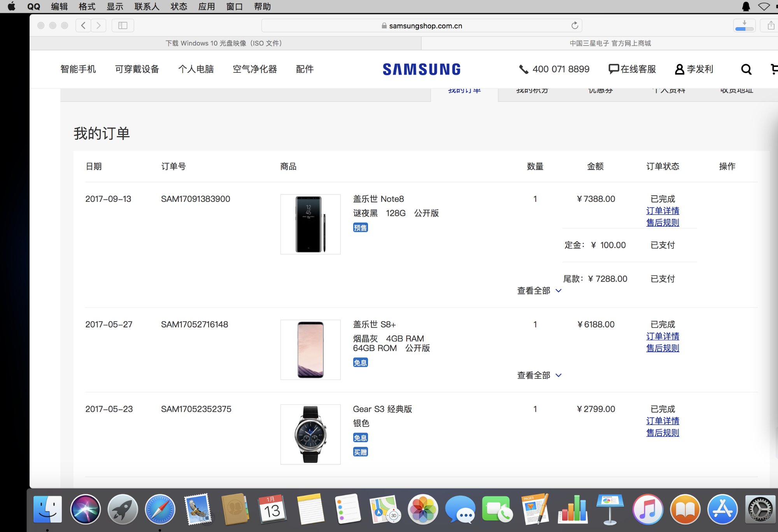Open the 格式 menu

pos(87,7)
